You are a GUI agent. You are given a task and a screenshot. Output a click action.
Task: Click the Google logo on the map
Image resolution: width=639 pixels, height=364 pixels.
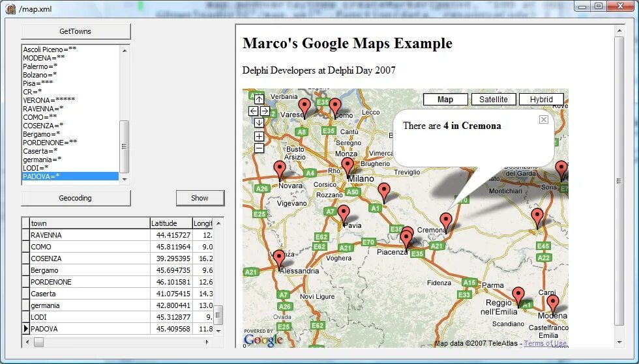click(x=263, y=341)
